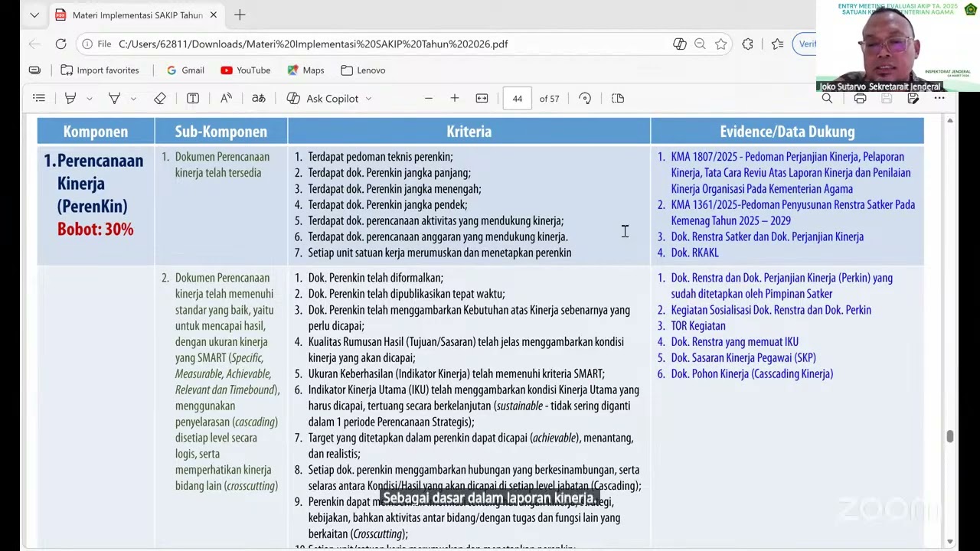980x551 pixels.
Task: Select the PDF Highlight tool
Action: [70, 98]
